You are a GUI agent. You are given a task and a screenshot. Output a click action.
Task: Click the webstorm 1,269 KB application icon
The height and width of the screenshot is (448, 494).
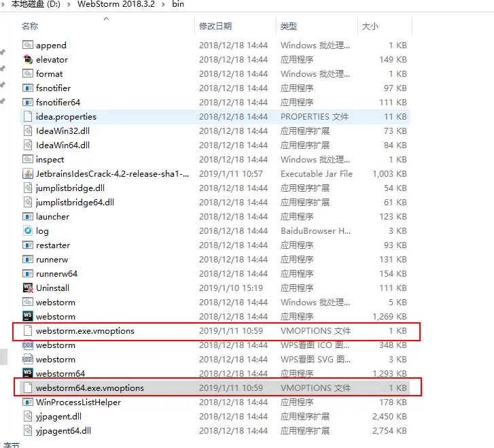28,316
